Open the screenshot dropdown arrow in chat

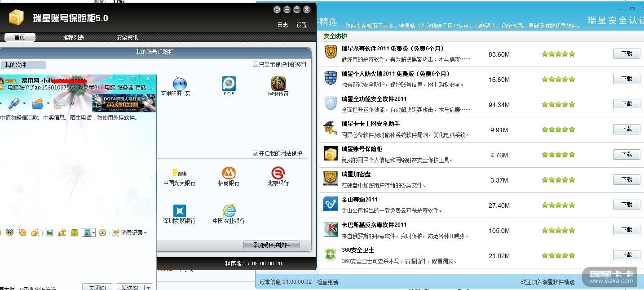(93, 233)
